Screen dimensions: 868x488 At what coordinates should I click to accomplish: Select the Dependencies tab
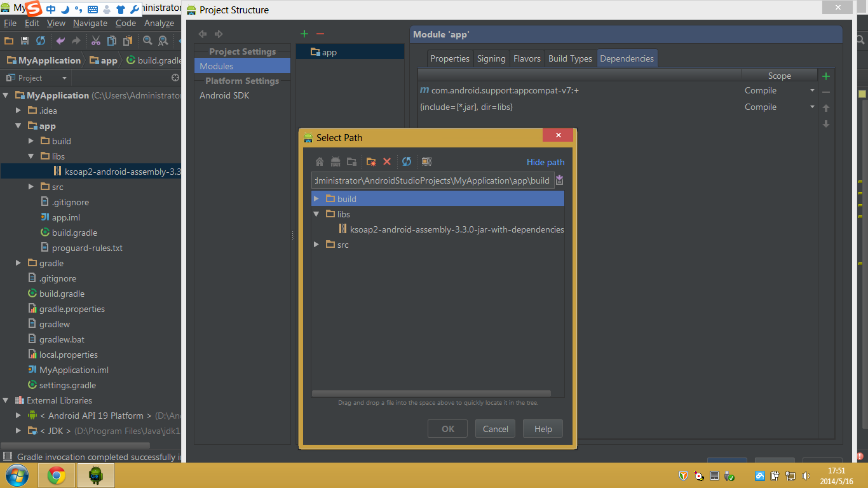coord(627,58)
